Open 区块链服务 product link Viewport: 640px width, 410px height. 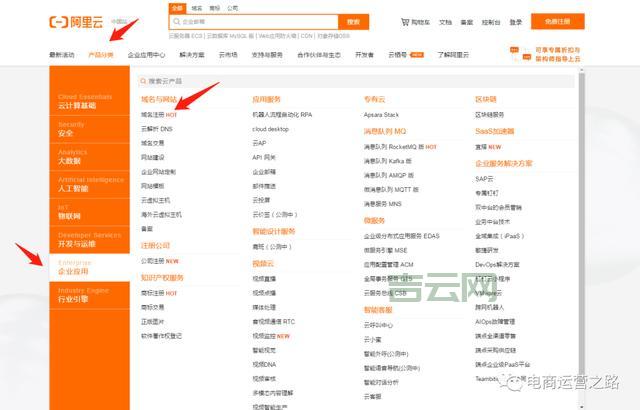[489, 115]
